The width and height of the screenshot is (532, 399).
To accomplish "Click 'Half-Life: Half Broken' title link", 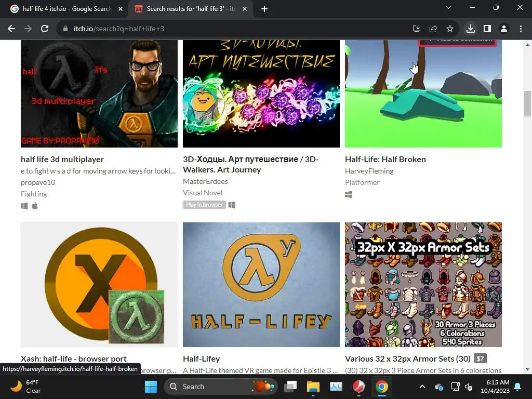I will click(x=385, y=159).
